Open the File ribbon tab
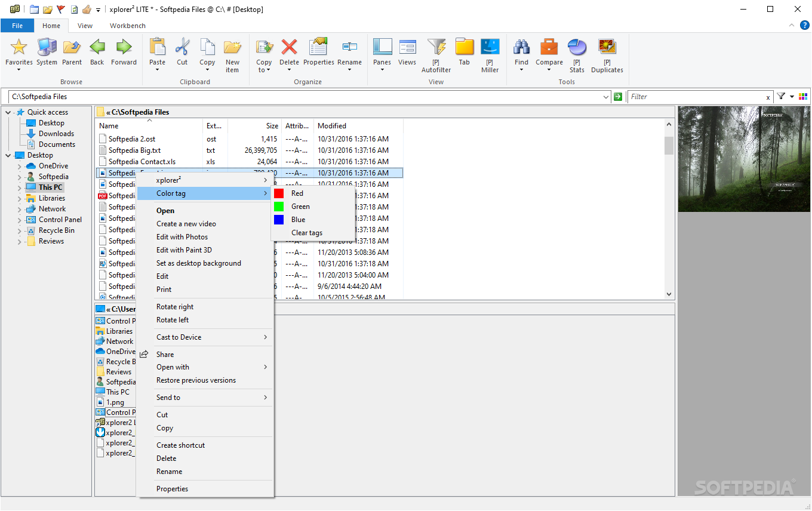Image resolution: width=812 pixels, height=511 pixels. [17, 26]
